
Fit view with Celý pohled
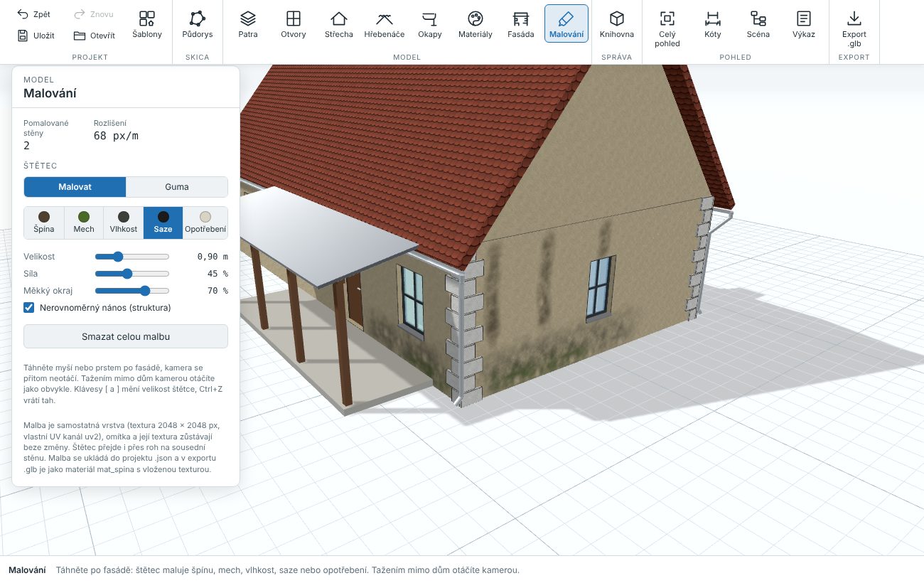click(667, 28)
